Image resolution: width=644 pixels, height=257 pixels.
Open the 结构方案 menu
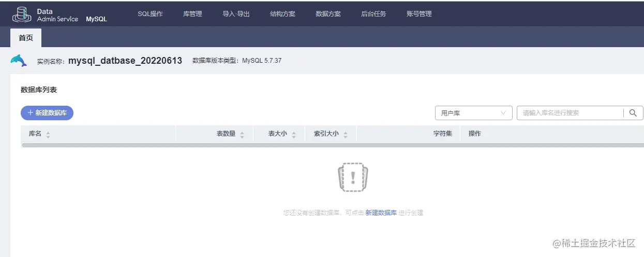282,14
